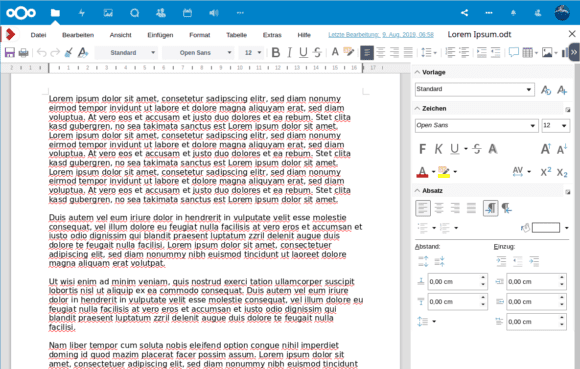Open the Einfügen menu

click(160, 35)
